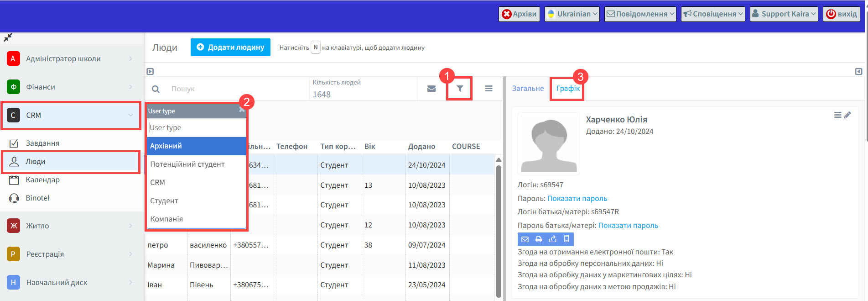Click the print icon in the blue profile toolbar
The height and width of the screenshot is (301, 868).
click(539, 239)
